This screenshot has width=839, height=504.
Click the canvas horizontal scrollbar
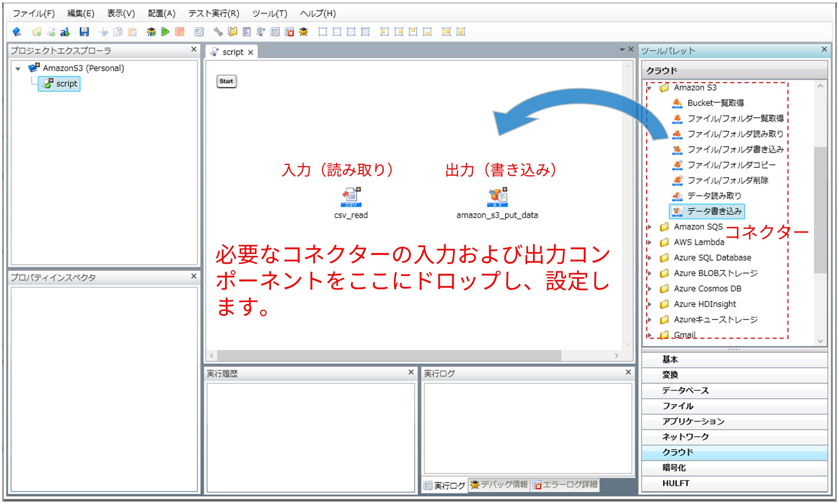pos(388,356)
